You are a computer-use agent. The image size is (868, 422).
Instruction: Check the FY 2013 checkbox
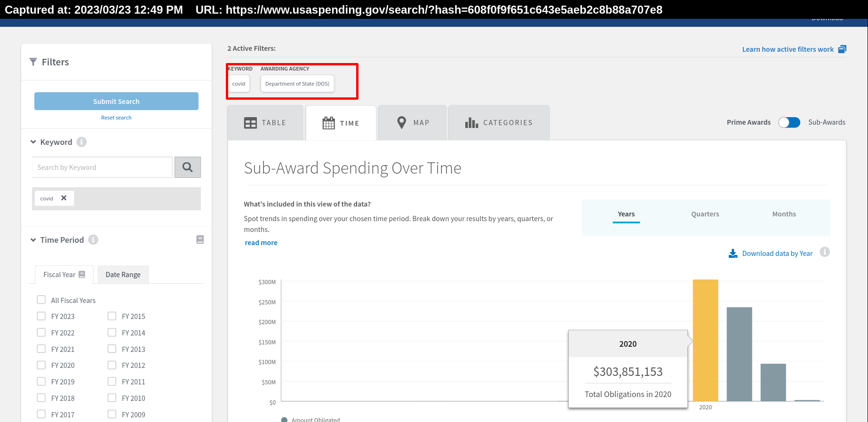tap(112, 349)
